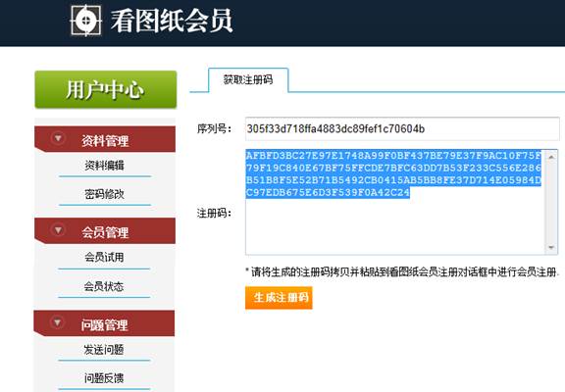The height and width of the screenshot is (392, 565).
Task: Click the 生成注册码 orange button
Action: [279, 298]
